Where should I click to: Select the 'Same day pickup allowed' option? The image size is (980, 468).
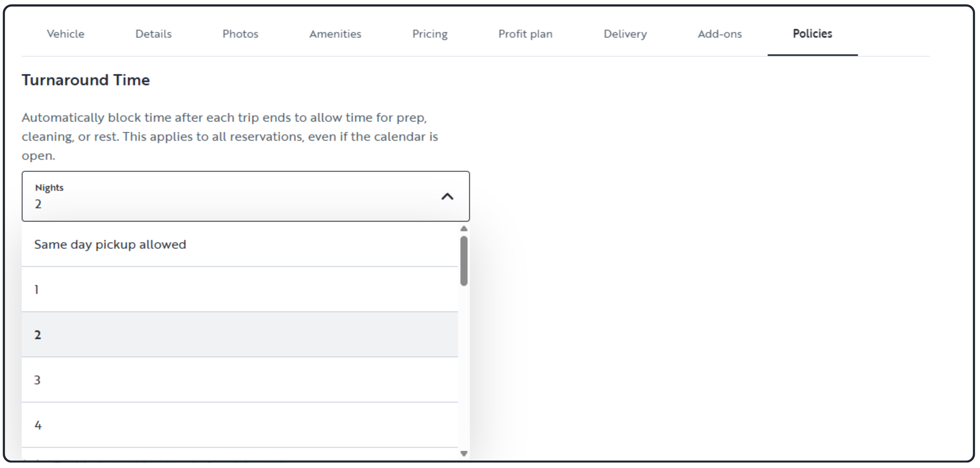[240, 244]
